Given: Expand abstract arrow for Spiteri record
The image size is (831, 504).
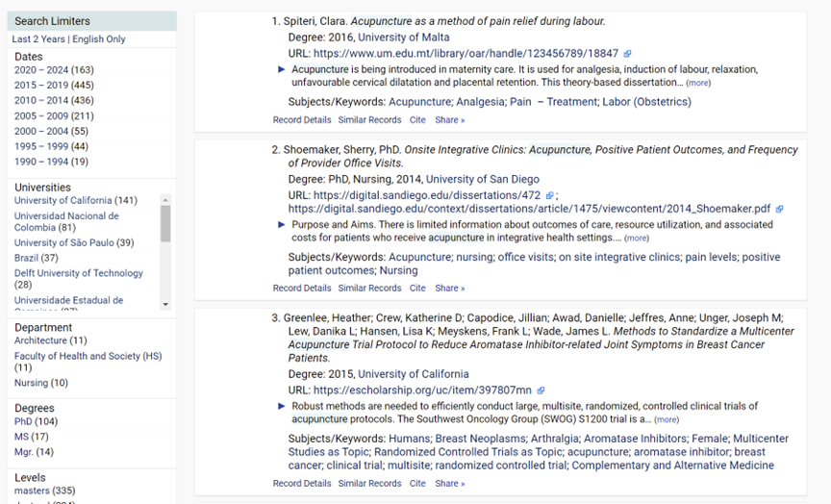Looking at the screenshot, I should [x=282, y=69].
